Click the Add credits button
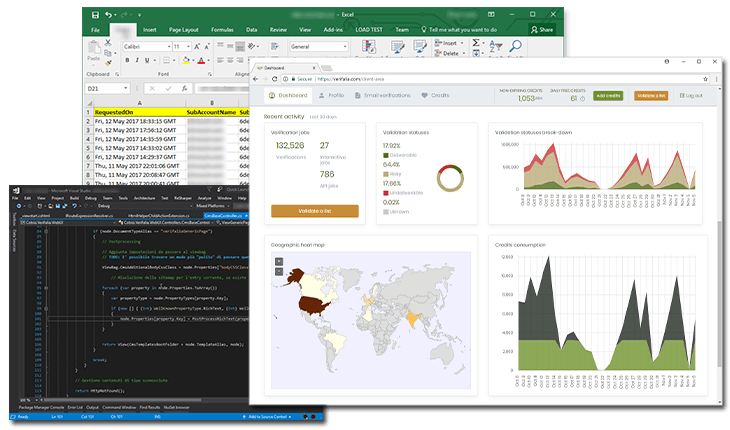The image size is (730, 430). pyautogui.click(x=608, y=96)
